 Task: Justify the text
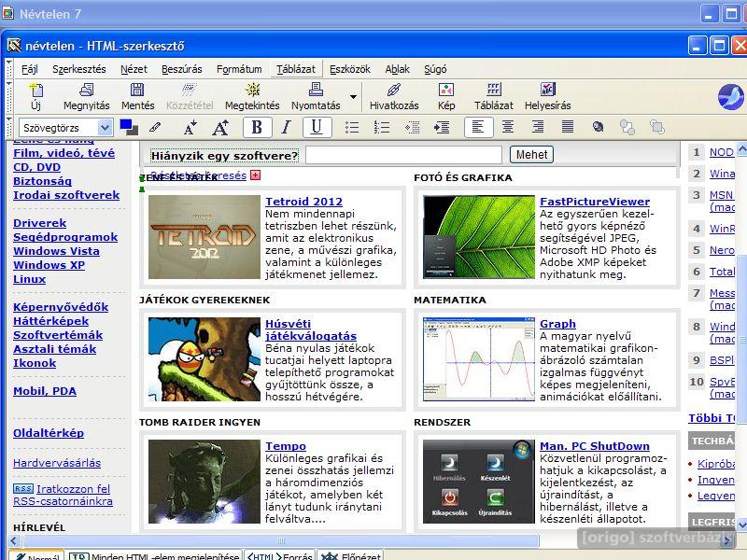[x=568, y=127]
